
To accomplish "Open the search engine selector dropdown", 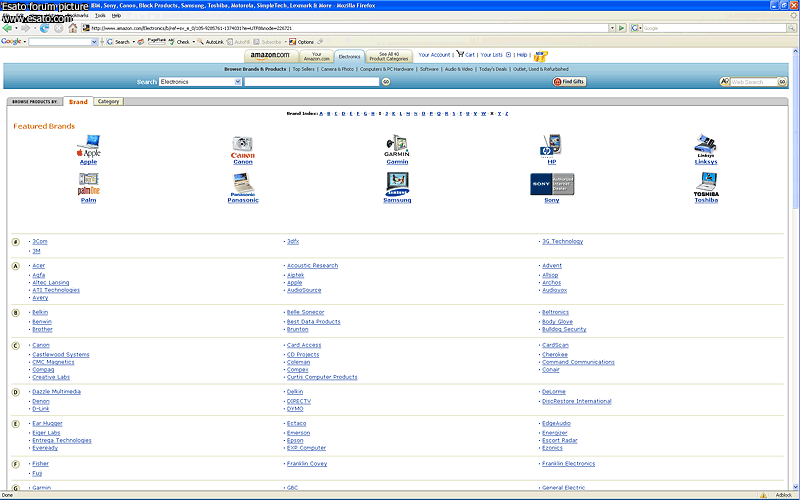I will tap(636, 28).
